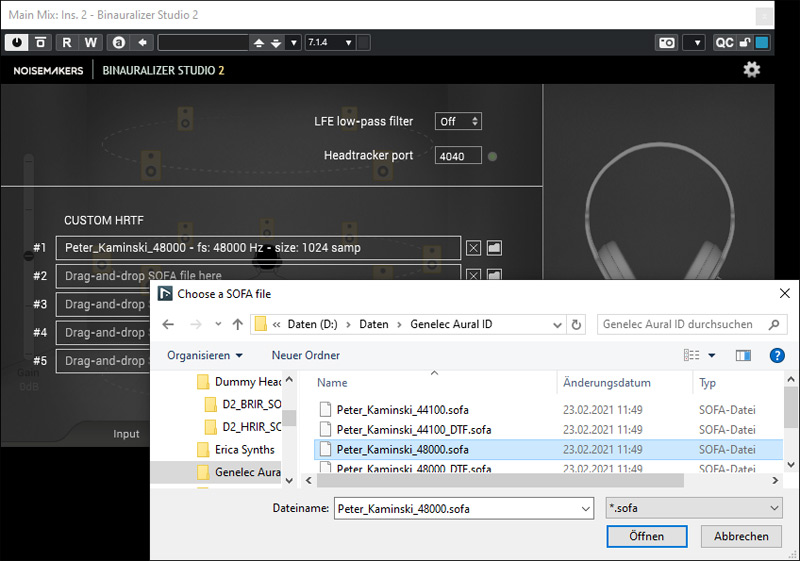The width and height of the screenshot is (800, 561).
Task: Click the help question mark icon
Action: pos(776,355)
